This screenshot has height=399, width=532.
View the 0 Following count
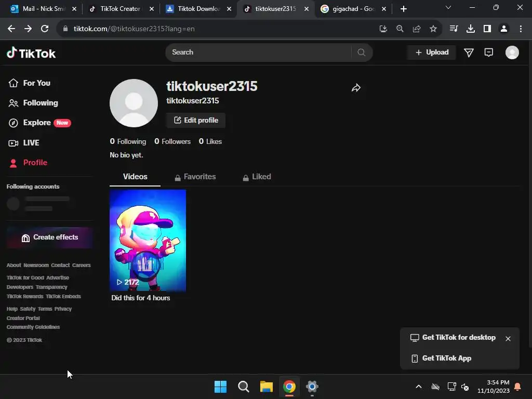tap(128, 141)
